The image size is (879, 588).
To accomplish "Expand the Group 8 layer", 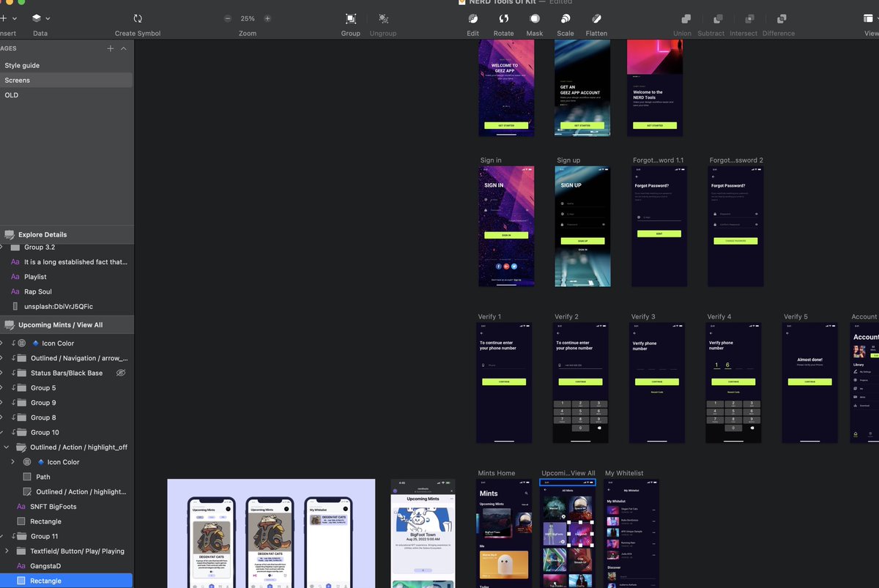I will [1, 417].
